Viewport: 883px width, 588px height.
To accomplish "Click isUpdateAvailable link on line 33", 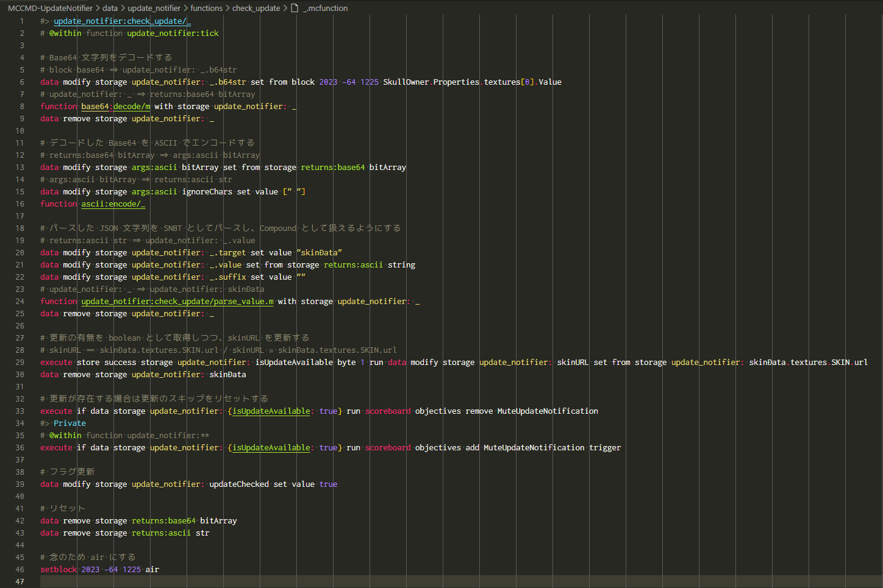I will 271,411.
